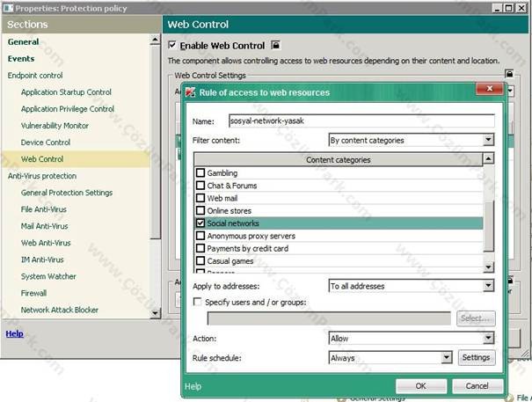Select Endpoint control section

[x=35, y=76]
